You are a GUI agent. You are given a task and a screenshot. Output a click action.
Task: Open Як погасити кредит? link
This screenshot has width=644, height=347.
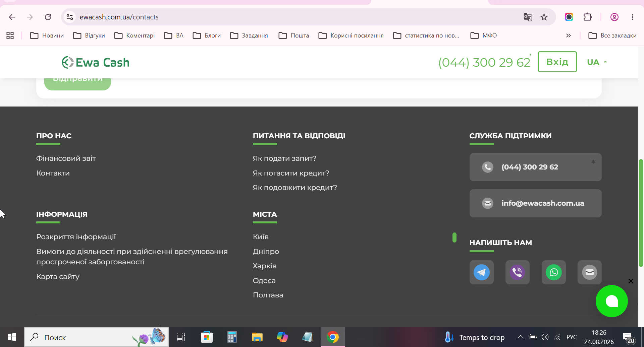[x=291, y=173]
